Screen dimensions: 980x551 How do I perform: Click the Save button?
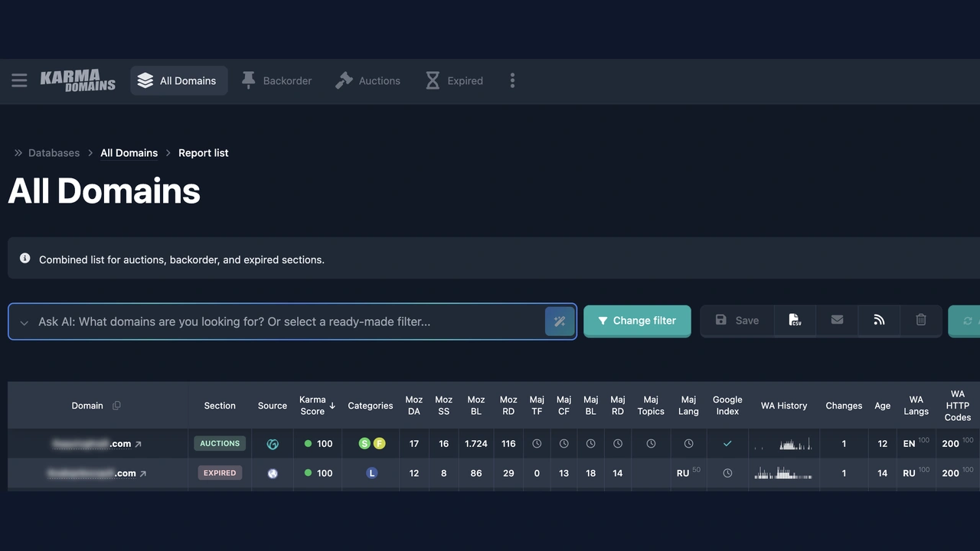tap(737, 320)
